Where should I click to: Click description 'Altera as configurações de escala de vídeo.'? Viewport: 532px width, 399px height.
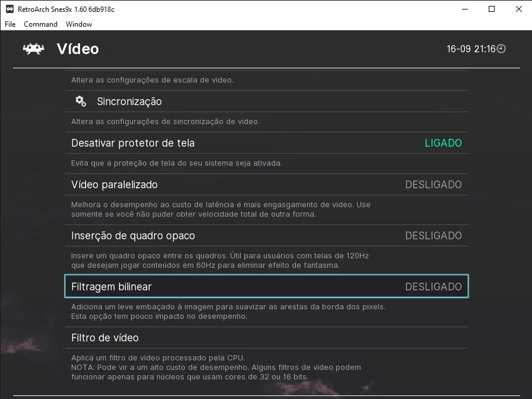pos(152,80)
